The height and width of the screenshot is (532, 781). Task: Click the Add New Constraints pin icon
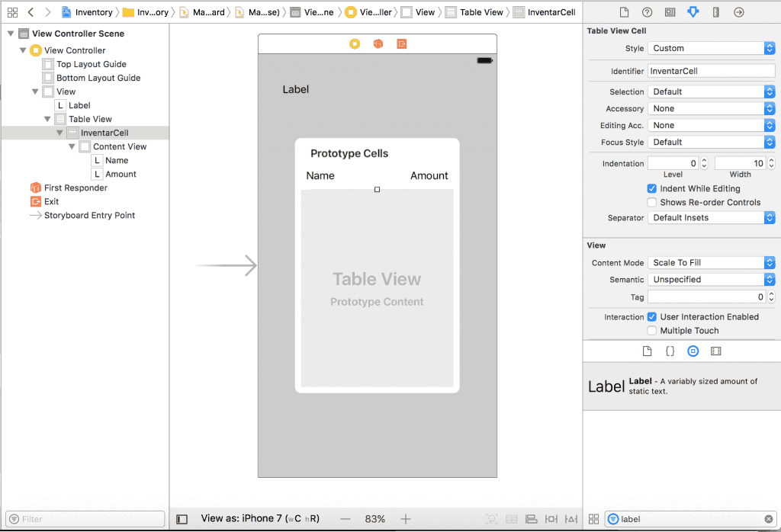point(551,519)
